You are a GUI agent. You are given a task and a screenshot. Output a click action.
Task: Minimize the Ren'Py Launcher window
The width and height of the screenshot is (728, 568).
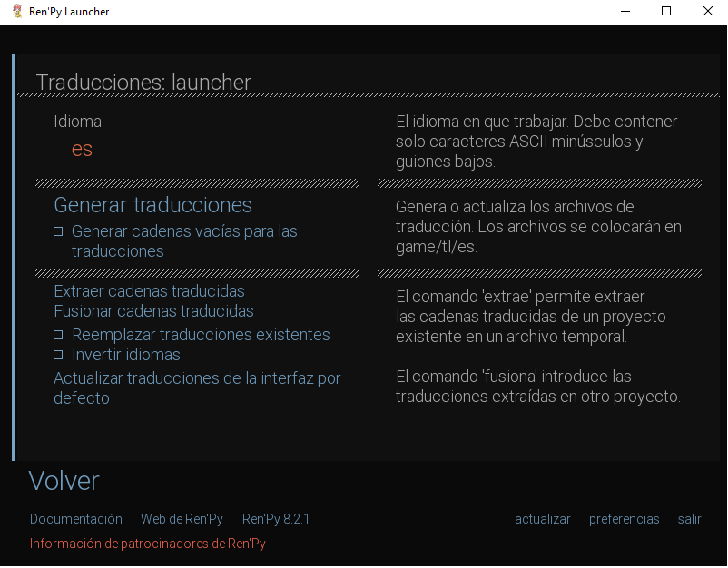click(625, 11)
